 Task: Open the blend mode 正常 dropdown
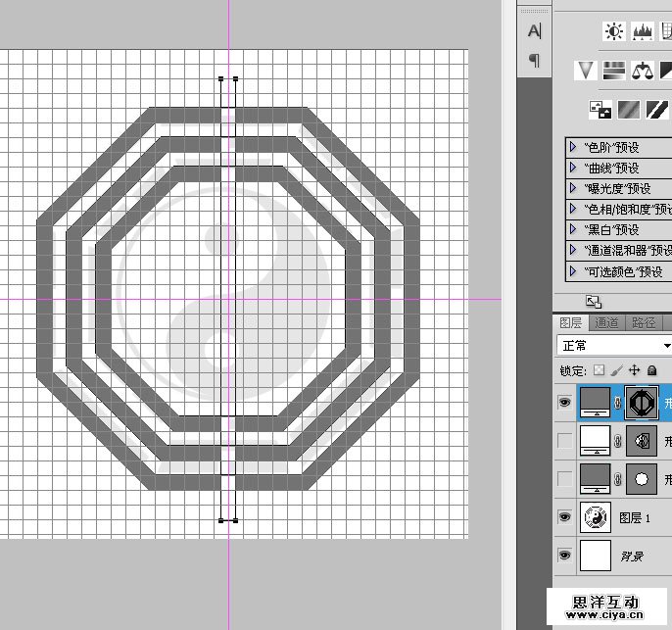[614, 346]
